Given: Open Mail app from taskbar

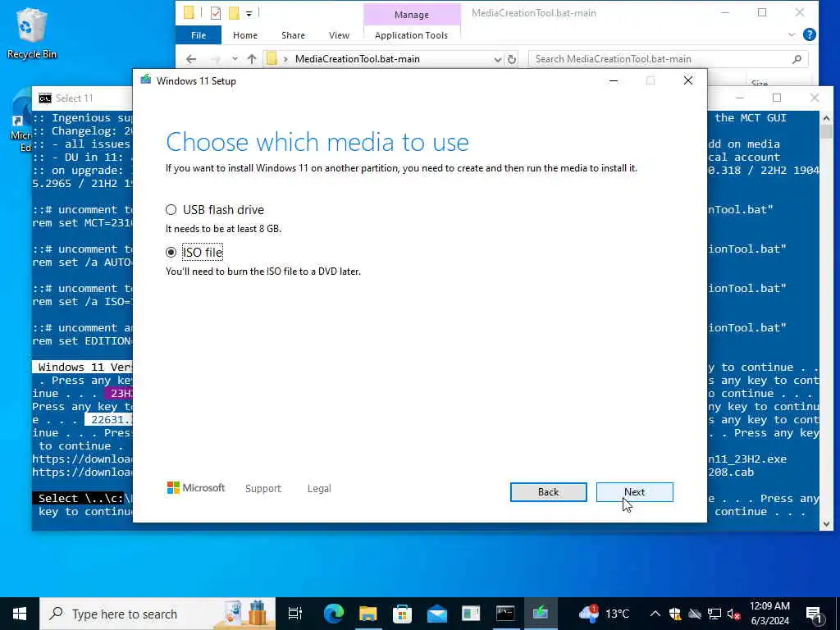Looking at the screenshot, I should (x=437, y=614).
